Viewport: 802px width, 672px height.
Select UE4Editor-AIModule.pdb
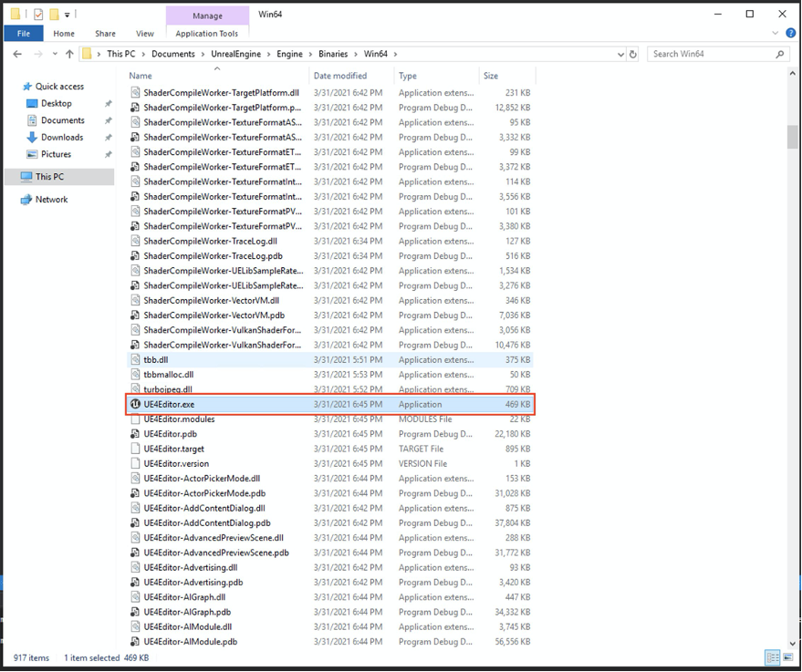[x=191, y=641]
